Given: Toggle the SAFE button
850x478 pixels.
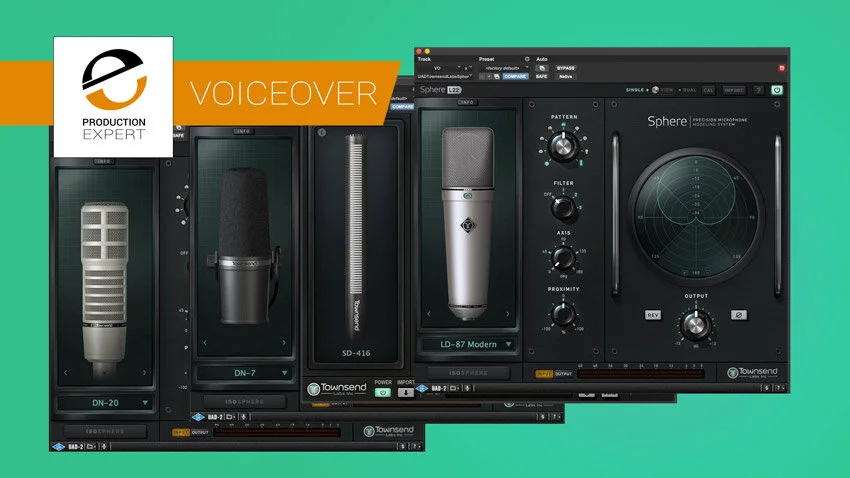Looking at the screenshot, I should (541, 76).
